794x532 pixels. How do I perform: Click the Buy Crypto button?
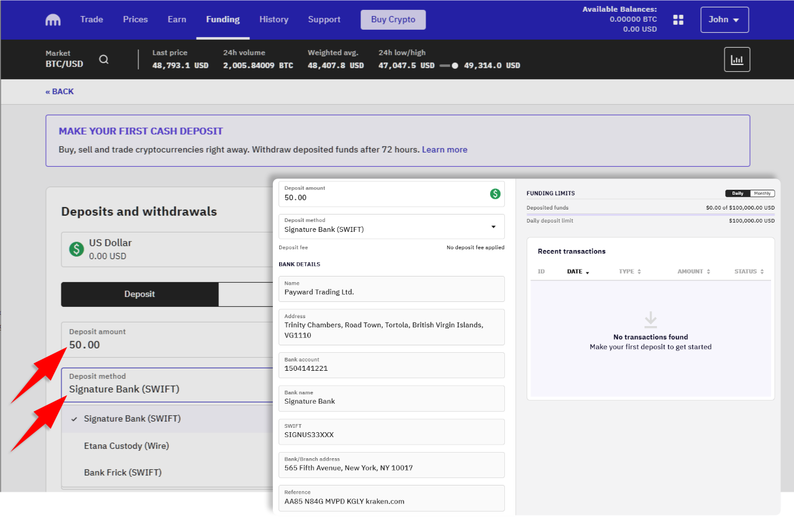click(393, 19)
